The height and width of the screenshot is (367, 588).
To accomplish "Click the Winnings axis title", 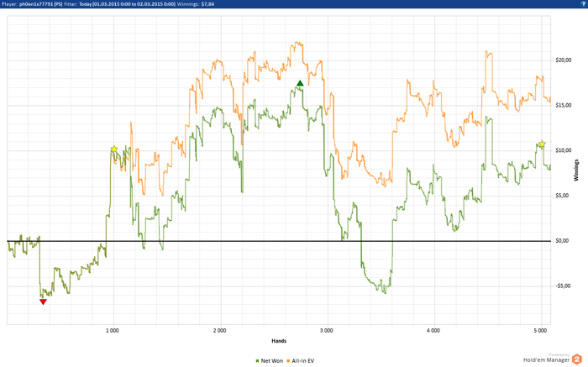I will pos(576,170).
